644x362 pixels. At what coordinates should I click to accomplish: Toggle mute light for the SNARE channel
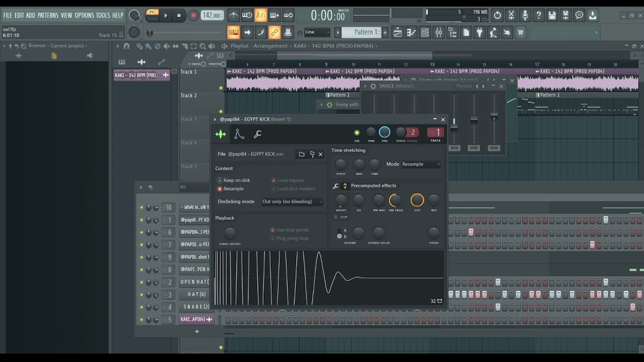point(141,307)
